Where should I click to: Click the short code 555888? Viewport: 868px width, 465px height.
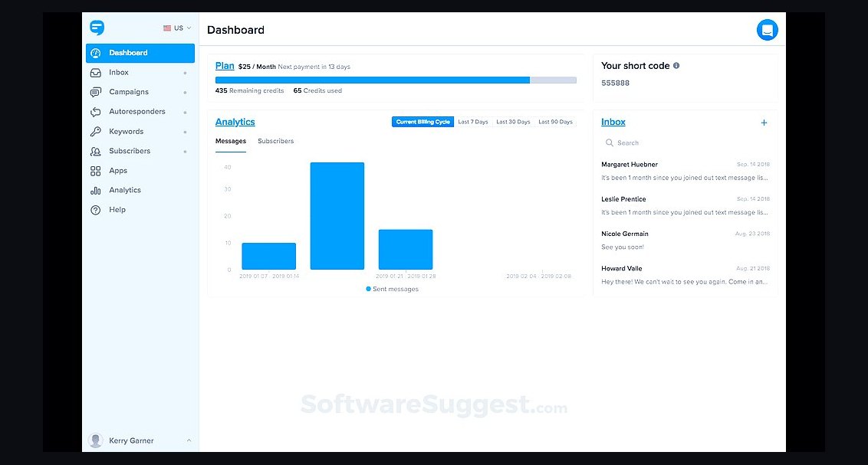point(616,84)
